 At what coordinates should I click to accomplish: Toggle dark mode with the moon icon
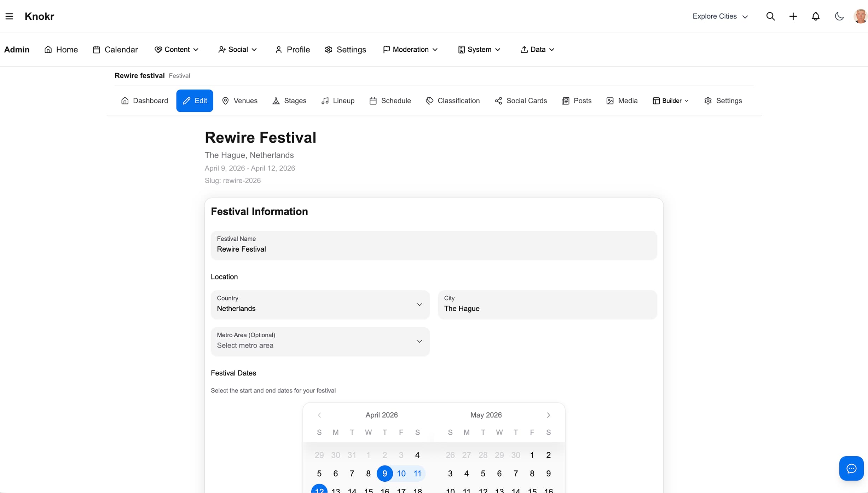pyautogui.click(x=839, y=16)
